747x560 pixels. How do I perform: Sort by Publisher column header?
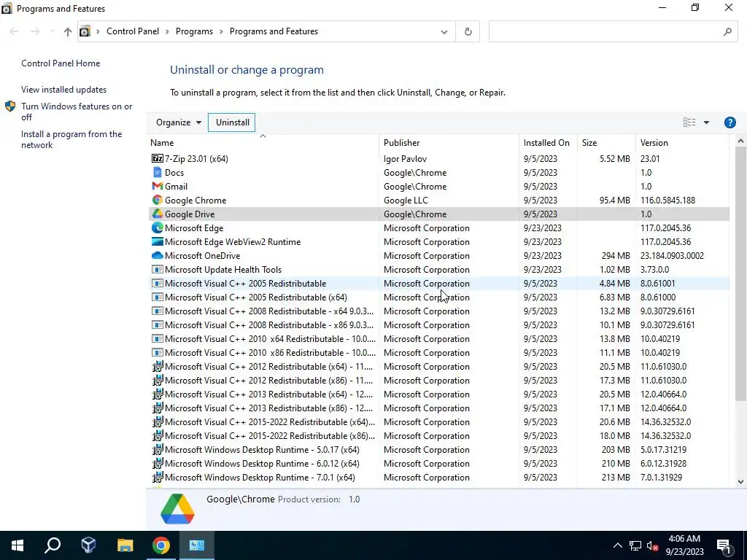pyautogui.click(x=449, y=143)
